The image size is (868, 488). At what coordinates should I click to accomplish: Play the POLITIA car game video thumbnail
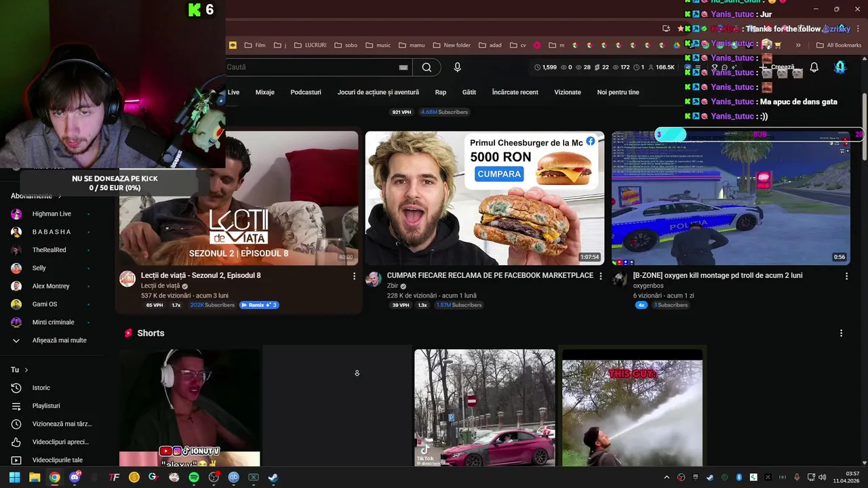click(730, 198)
